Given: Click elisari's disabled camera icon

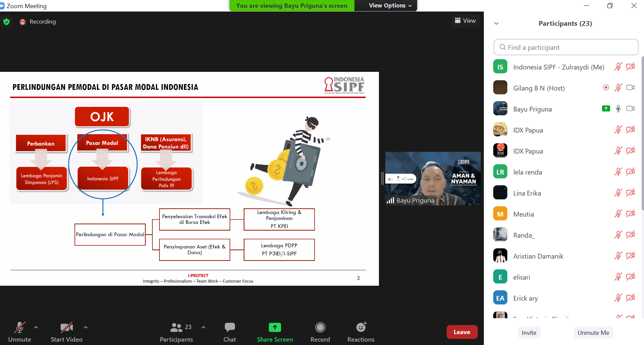Looking at the screenshot, I should click(630, 277).
